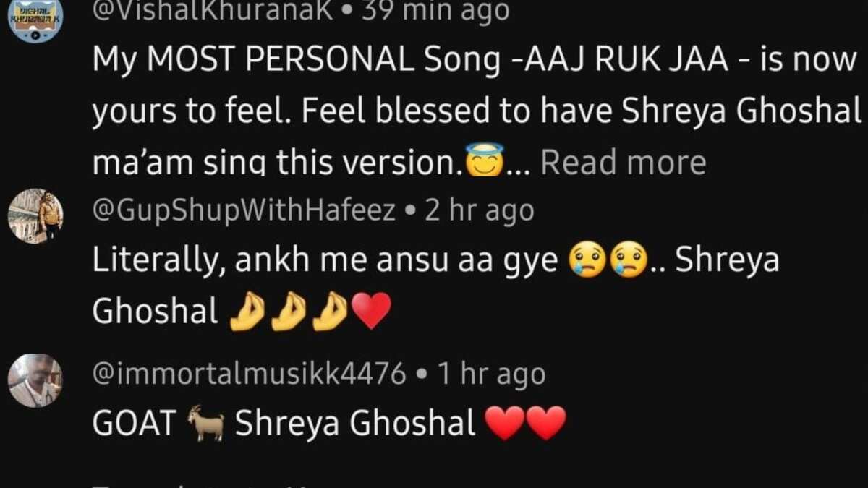This screenshot has height=488, width=868.
Task: Select the ankh me ansu comment
Action: pos(436,286)
